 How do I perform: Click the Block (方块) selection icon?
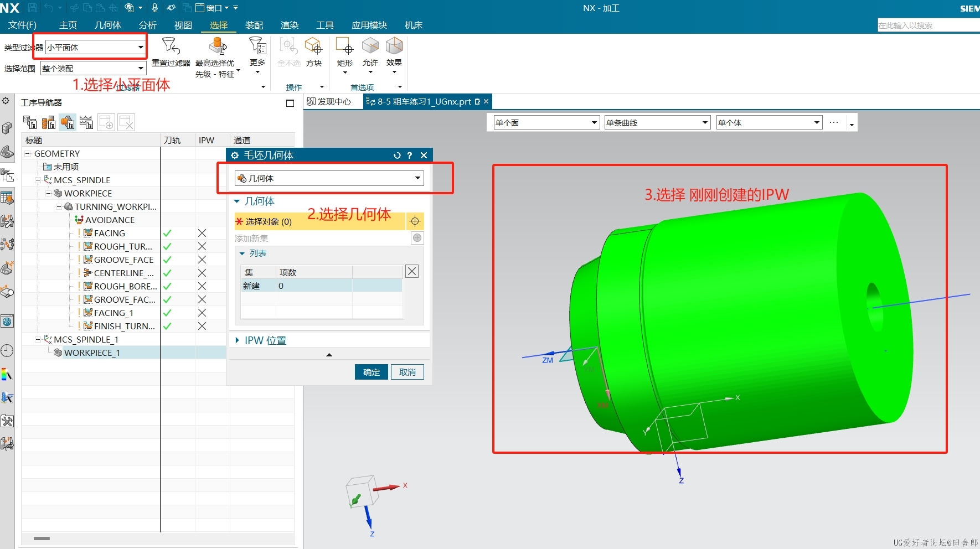pos(313,46)
